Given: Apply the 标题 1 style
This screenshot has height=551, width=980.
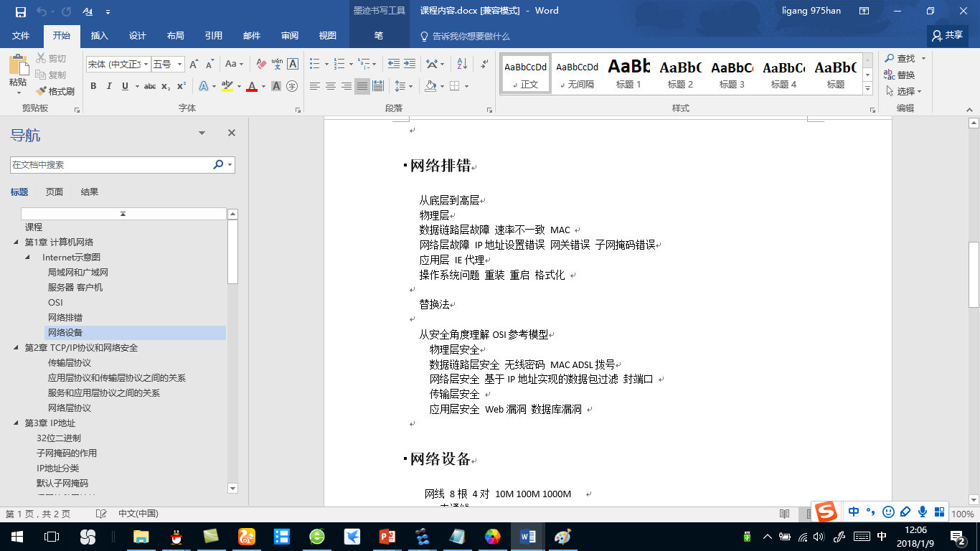Looking at the screenshot, I should click(x=628, y=74).
